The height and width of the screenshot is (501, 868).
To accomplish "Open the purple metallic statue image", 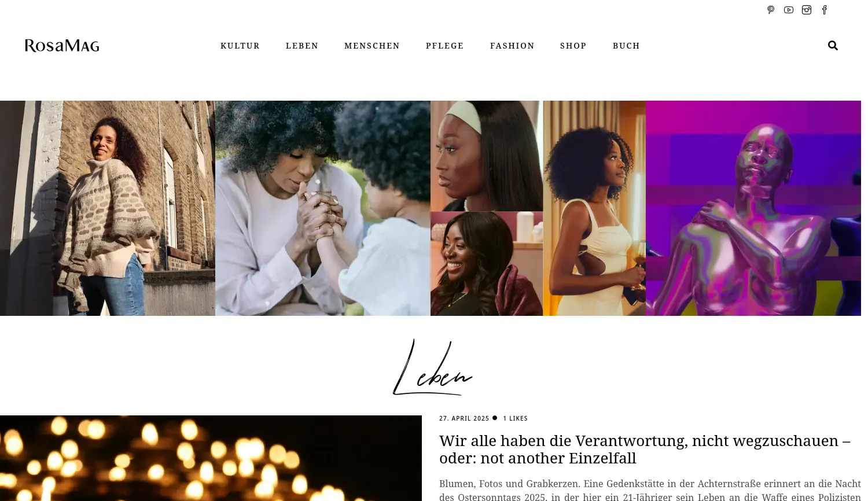I will pos(753,208).
